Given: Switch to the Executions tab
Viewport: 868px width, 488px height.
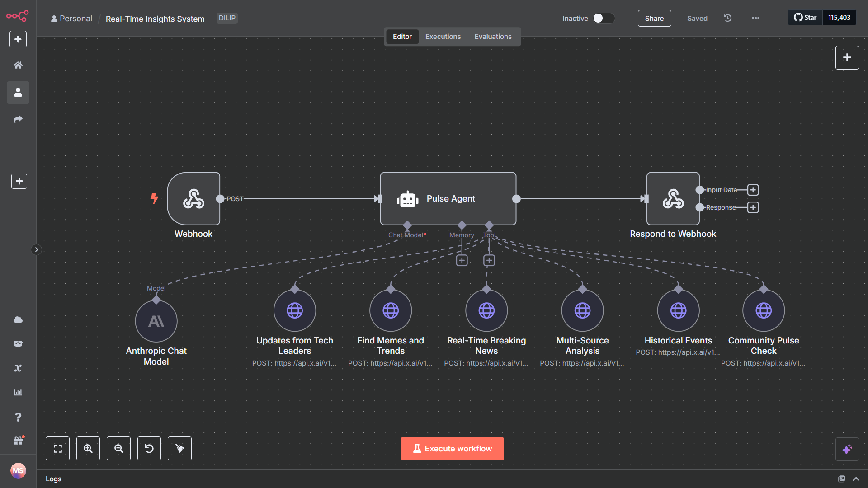Looking at the screenshot, I should (443, 36).
